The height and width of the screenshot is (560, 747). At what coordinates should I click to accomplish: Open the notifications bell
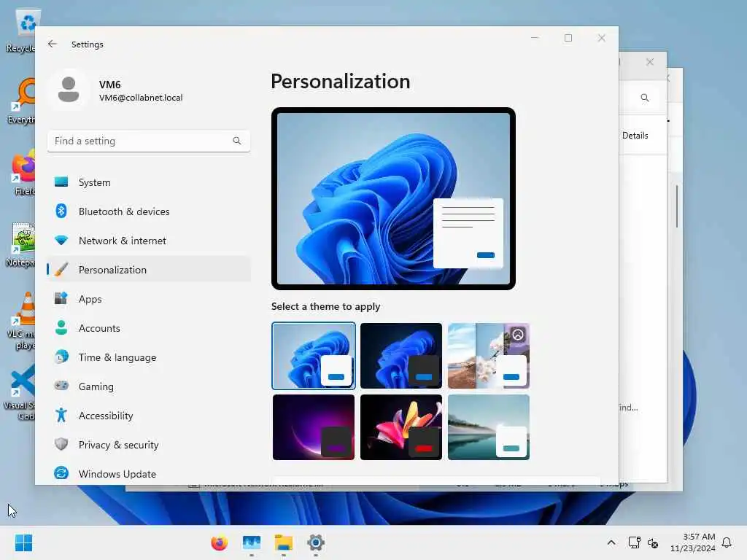tap(727, 542)
